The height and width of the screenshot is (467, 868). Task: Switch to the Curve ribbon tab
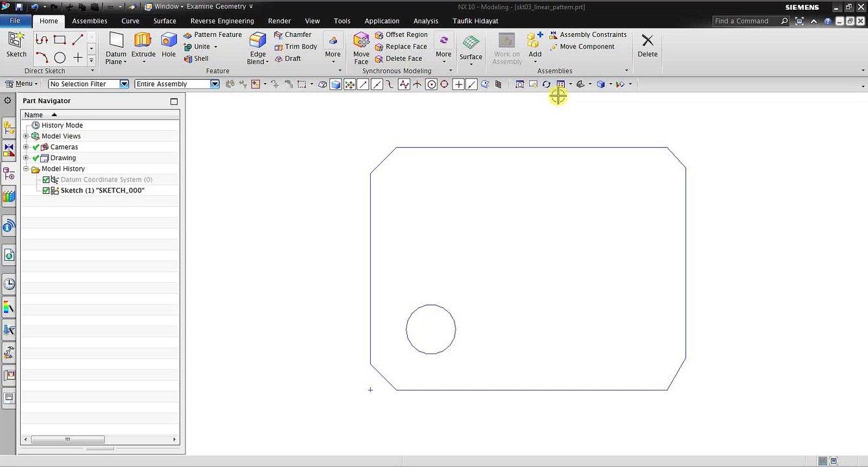point(130,21)
